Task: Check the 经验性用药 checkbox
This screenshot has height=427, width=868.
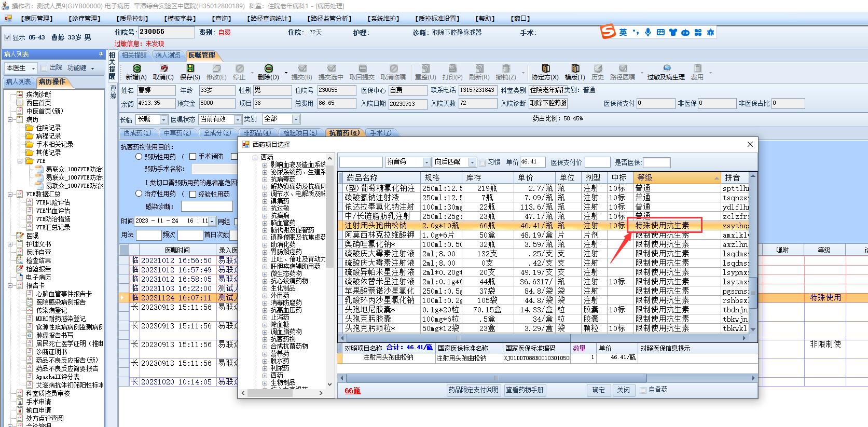Action: 192,194
